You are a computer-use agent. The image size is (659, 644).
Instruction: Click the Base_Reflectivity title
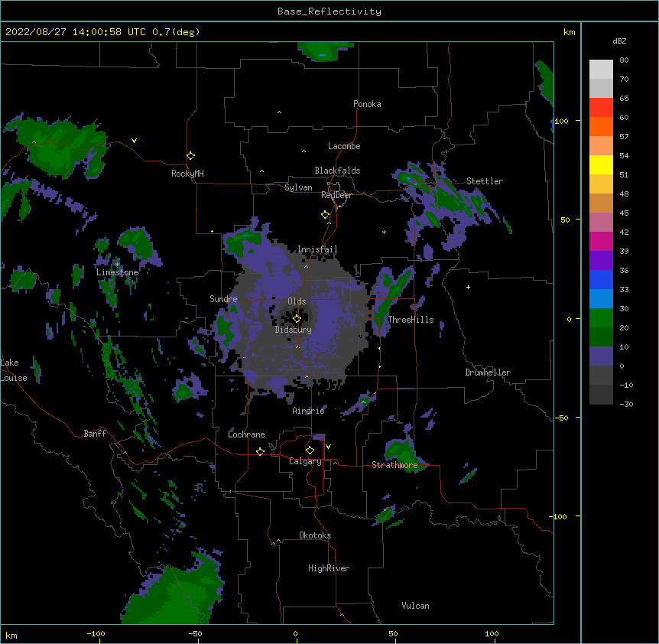pyautogui.click(x=329, y=11)
